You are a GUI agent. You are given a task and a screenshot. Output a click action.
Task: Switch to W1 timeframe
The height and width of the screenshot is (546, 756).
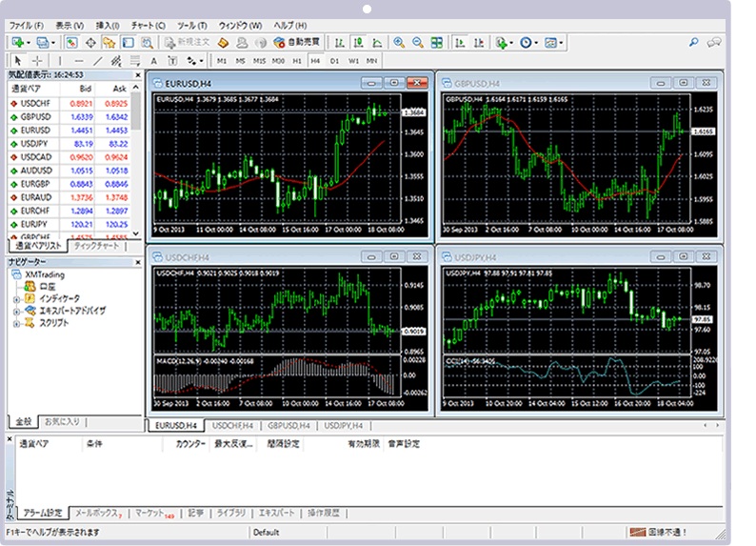pos(353,61)
